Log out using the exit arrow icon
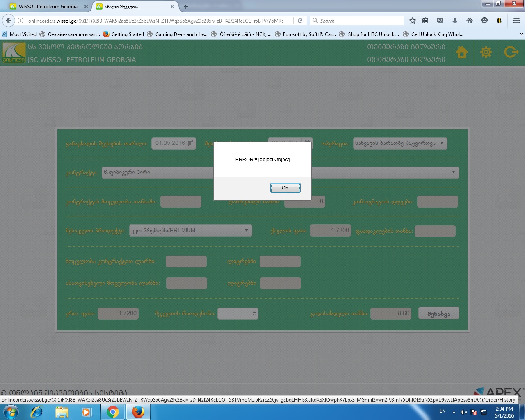 pos(511,52)
